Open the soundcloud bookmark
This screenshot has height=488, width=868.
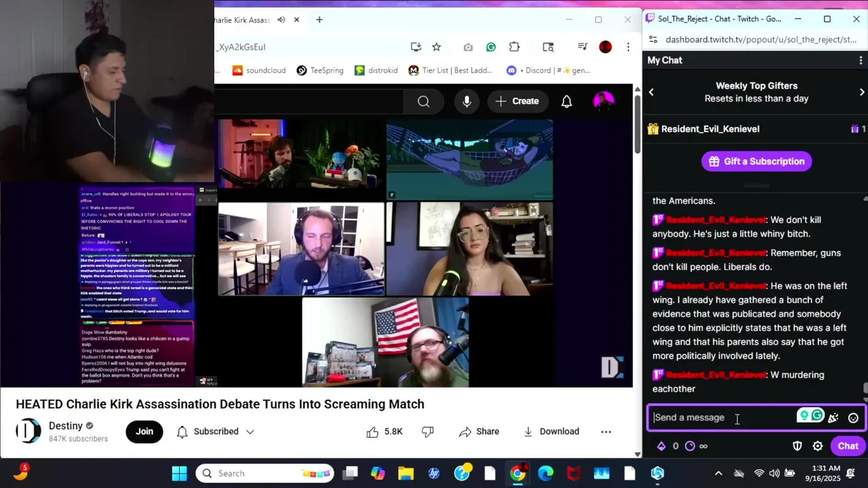(x=259, y=70)
